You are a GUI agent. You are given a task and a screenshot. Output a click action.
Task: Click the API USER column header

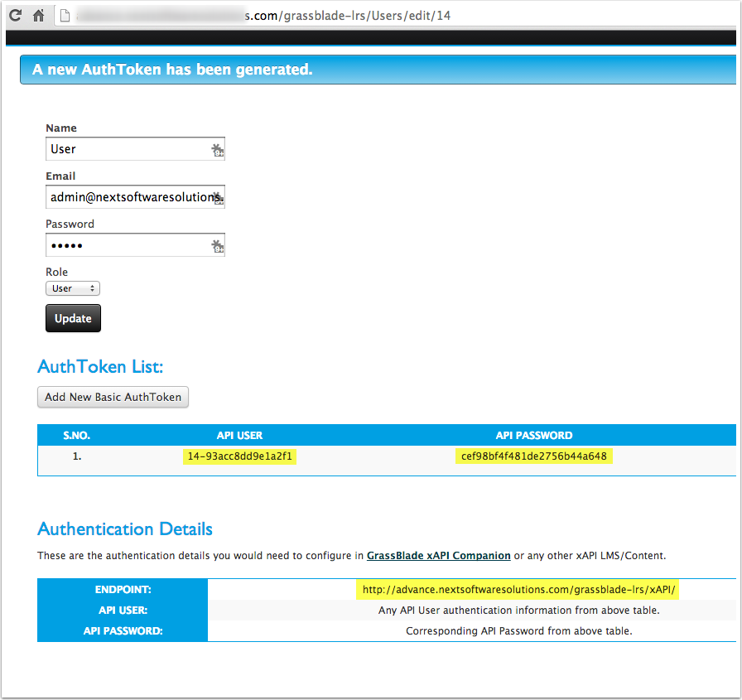[239, 435]
